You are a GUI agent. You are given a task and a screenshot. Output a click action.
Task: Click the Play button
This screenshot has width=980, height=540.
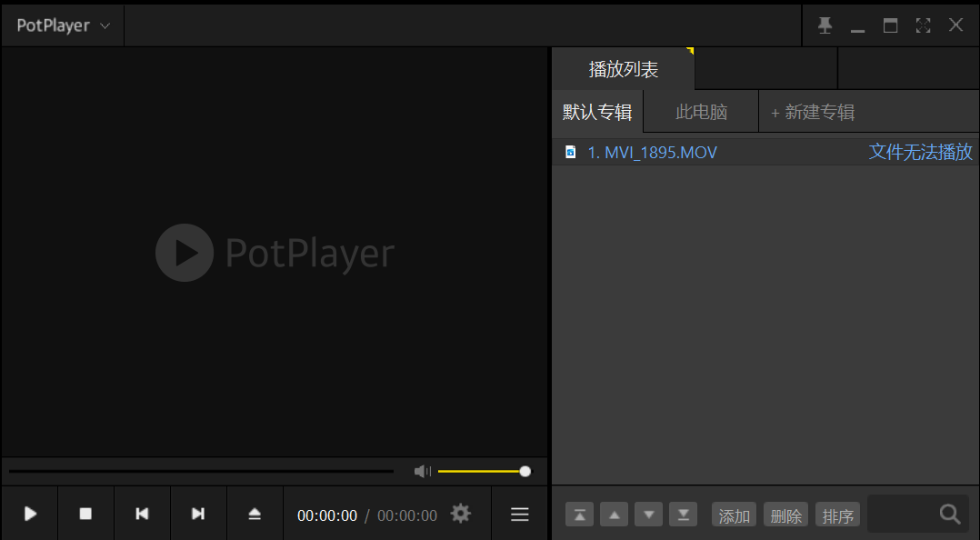click(30, 514)
